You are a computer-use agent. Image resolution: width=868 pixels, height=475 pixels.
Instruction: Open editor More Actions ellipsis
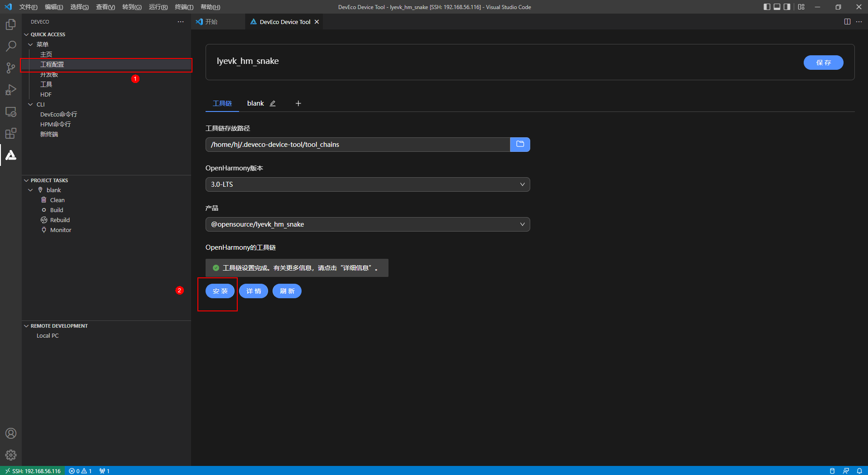pos(859,22)
